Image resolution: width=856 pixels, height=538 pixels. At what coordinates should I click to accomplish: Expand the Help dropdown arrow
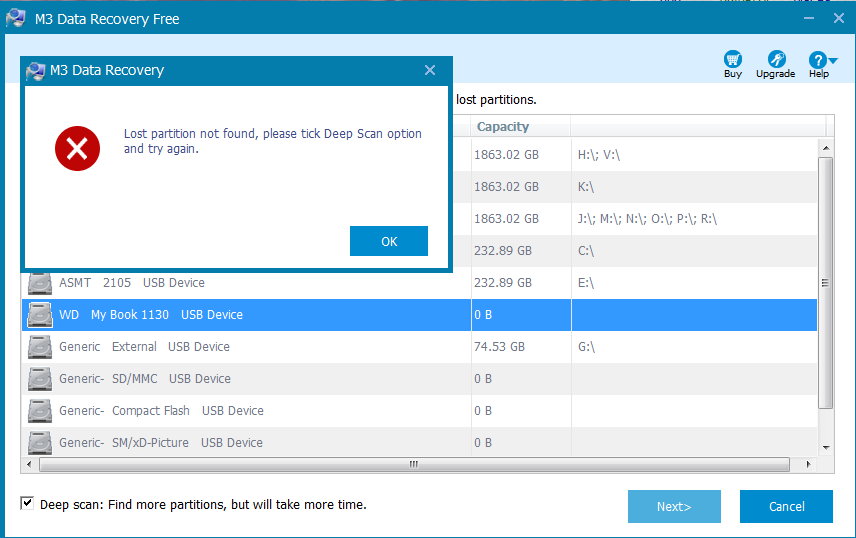833,60
